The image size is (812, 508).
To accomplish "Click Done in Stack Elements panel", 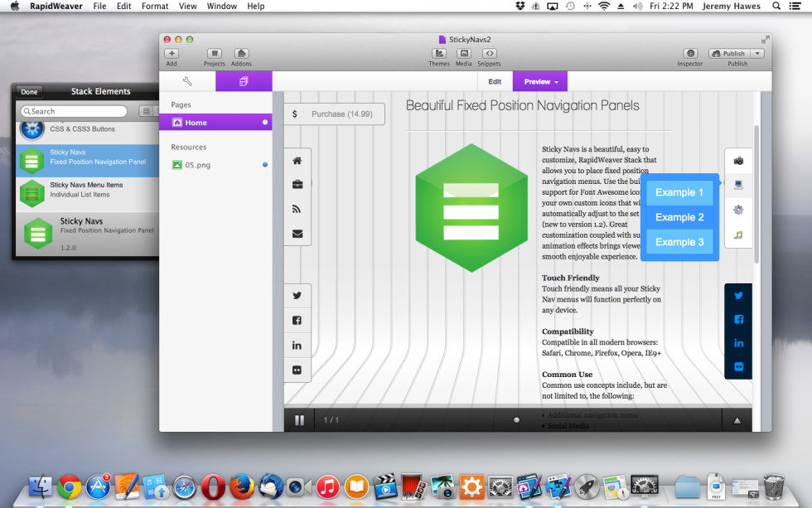I will (29, 92).
